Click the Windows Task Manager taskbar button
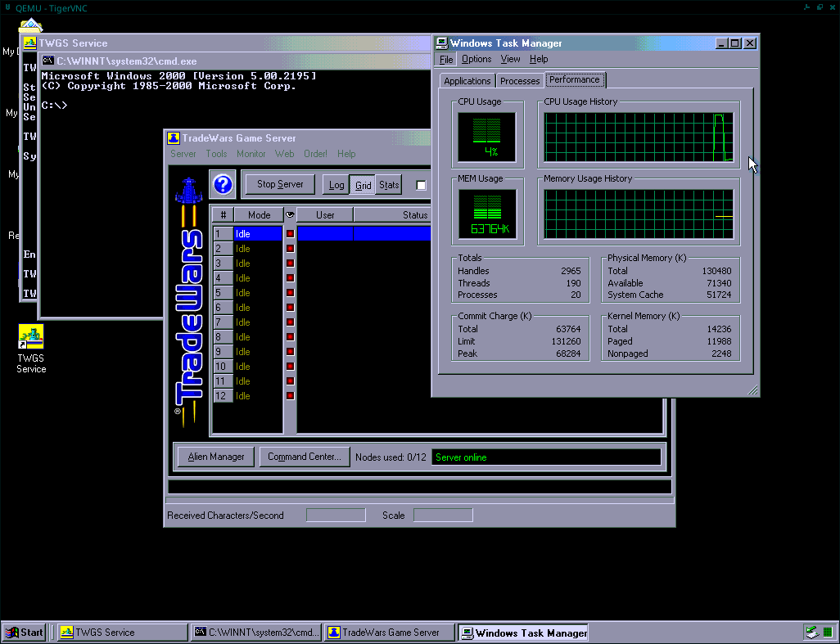 pyautogui.click(x=523, y=633)
